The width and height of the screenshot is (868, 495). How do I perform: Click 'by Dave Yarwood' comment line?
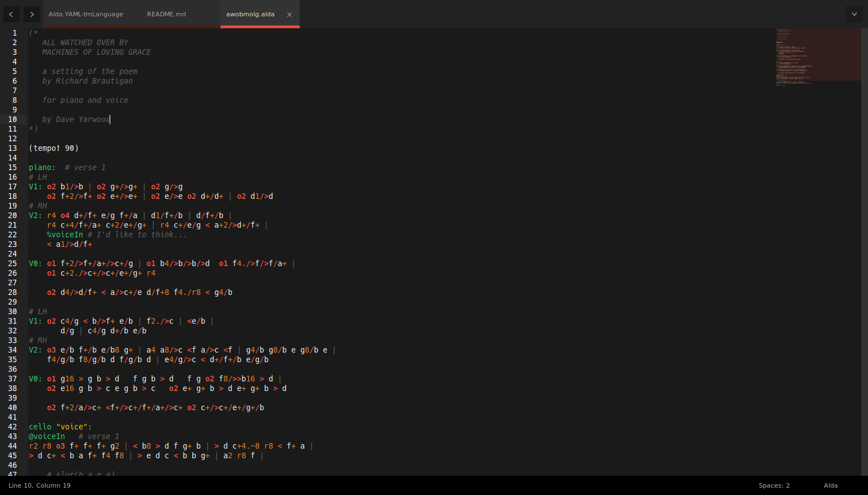pyautogui.click(x=76, y=119)
